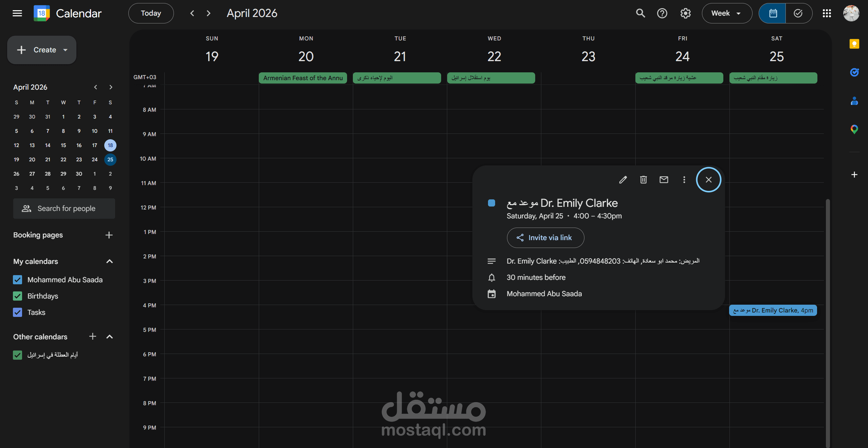Open Google Maps side panel icon
The image size is (868, 448).
(854, 129)
